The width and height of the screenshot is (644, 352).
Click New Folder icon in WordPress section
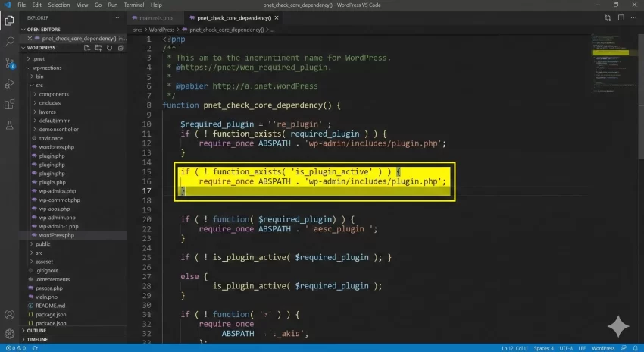pos(98,48)
